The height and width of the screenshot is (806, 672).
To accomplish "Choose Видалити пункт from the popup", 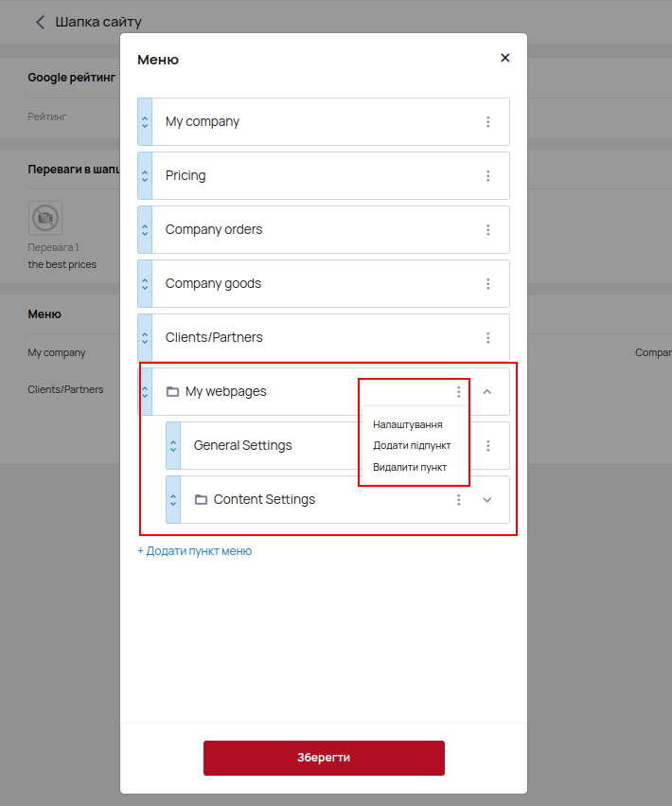I will pos(410,467).
